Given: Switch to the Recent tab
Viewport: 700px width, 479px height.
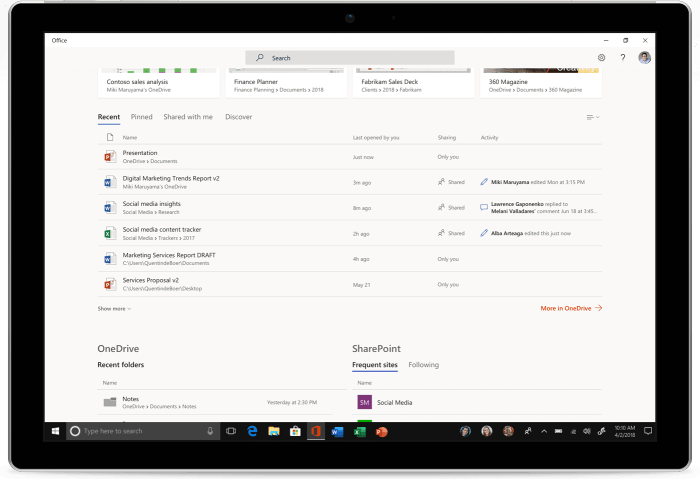Looking at the screenshot, I should (109, 117).
